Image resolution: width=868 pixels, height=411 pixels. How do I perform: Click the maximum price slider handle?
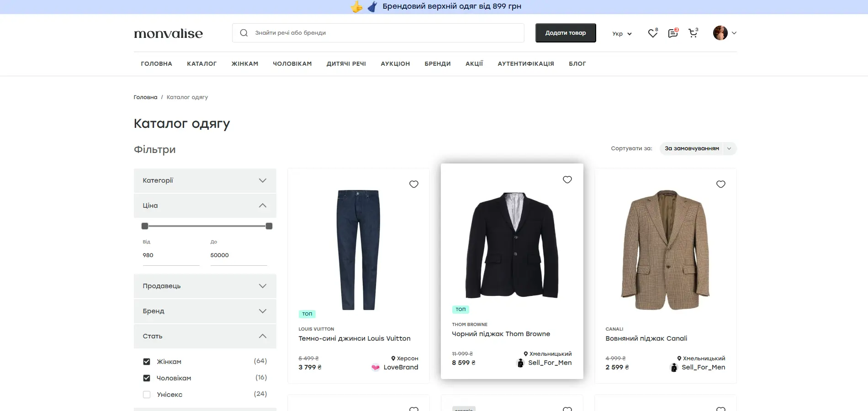[269, 226]
